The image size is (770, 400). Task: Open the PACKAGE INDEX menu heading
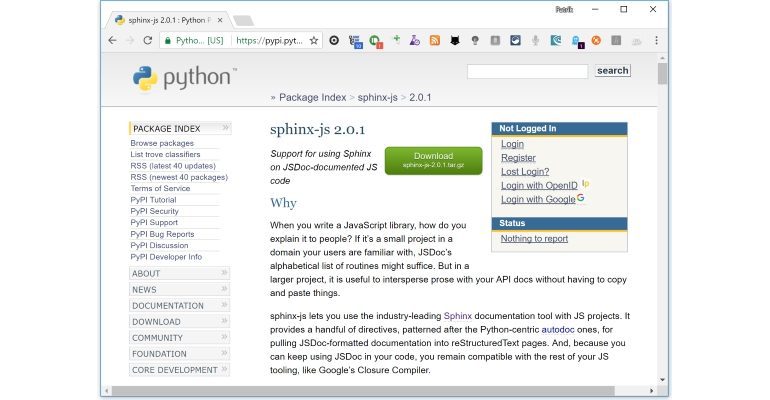[x=179, y=128]
